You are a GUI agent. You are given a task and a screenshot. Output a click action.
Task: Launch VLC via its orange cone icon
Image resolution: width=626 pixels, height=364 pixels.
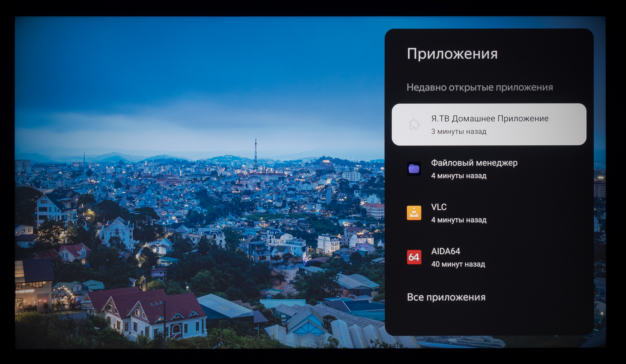coord(414,213)
